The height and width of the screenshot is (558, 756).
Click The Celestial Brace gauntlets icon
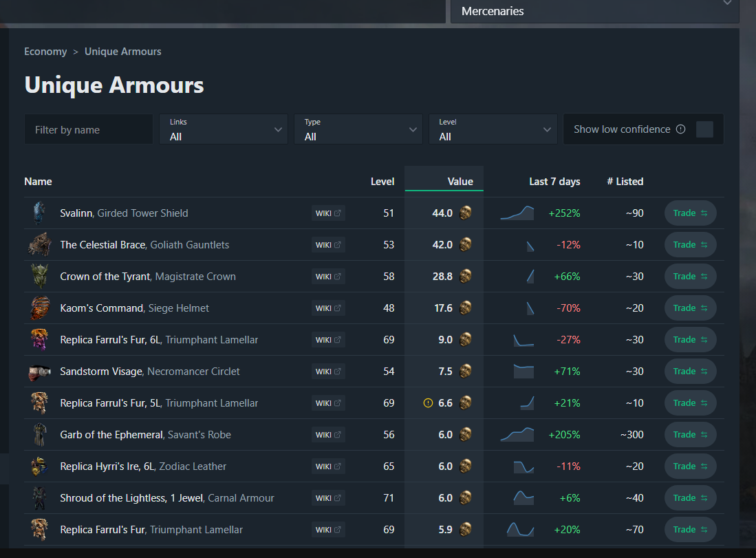(39, 244)
